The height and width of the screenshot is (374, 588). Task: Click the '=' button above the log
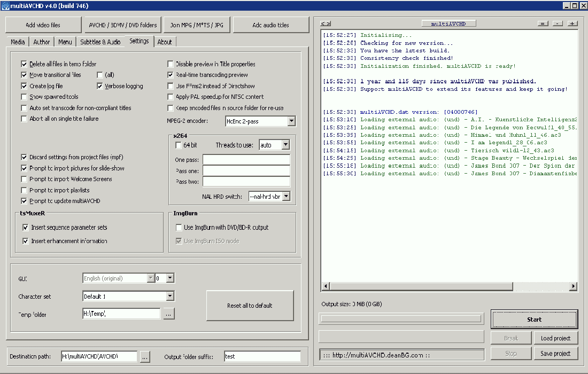[543, 24]
